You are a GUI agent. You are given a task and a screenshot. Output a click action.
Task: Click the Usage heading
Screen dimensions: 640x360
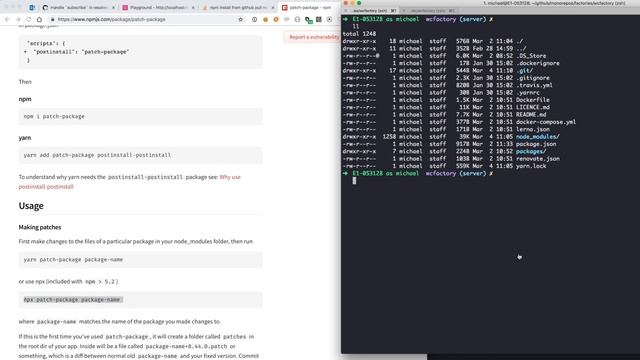(31, 206)
